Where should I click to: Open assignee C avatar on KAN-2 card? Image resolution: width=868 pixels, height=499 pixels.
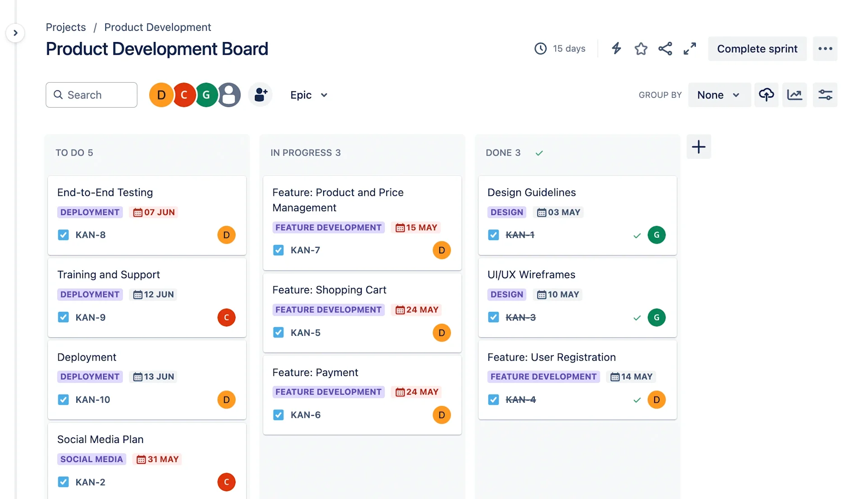226,482
